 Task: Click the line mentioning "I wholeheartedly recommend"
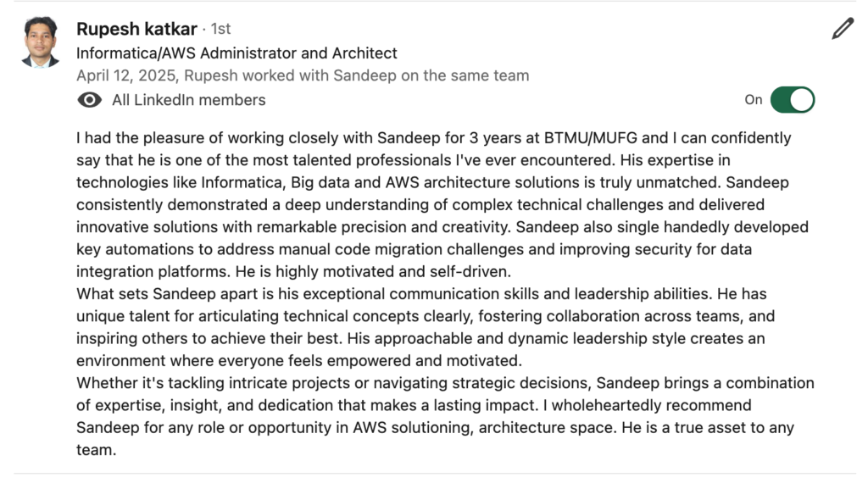tap(414, 405)
